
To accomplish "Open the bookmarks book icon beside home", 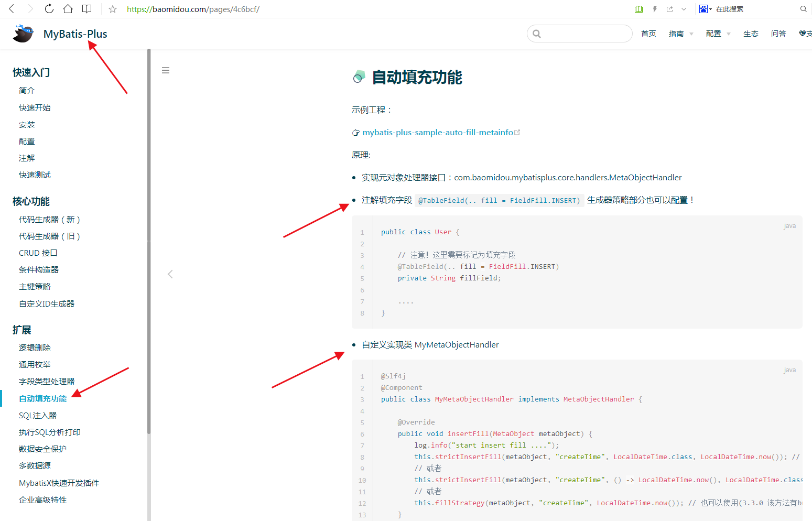I will (x=87, y=9).
